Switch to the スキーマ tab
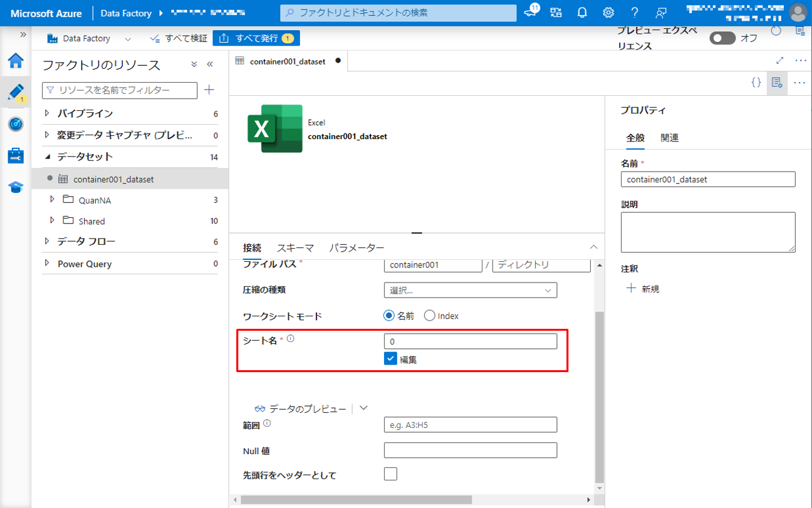The width and height of the screenshot is (812, 508). click(x=295, y=248)
